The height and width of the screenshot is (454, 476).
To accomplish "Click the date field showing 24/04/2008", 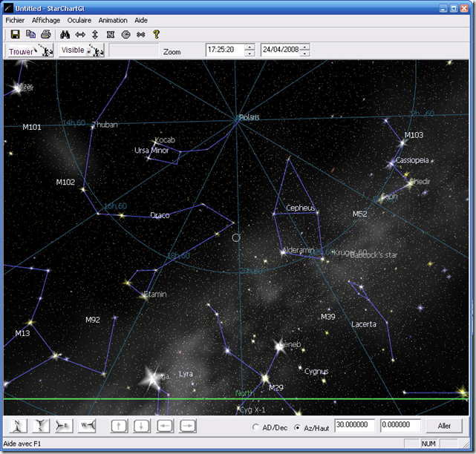I will point(281,50).
